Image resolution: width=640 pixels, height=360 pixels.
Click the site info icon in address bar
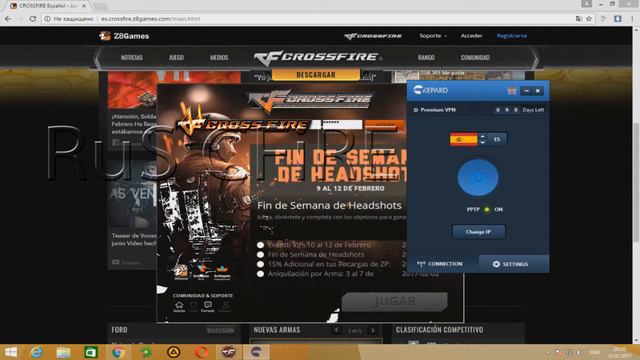click(x=47, y=19)
